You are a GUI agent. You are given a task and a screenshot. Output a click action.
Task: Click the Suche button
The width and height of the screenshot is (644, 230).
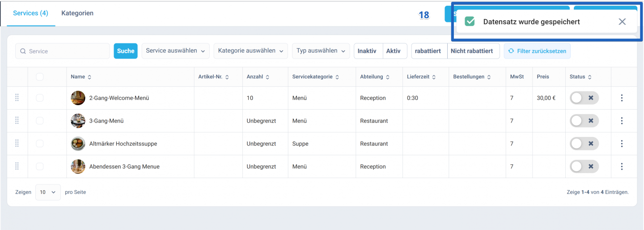coord(126,51)
